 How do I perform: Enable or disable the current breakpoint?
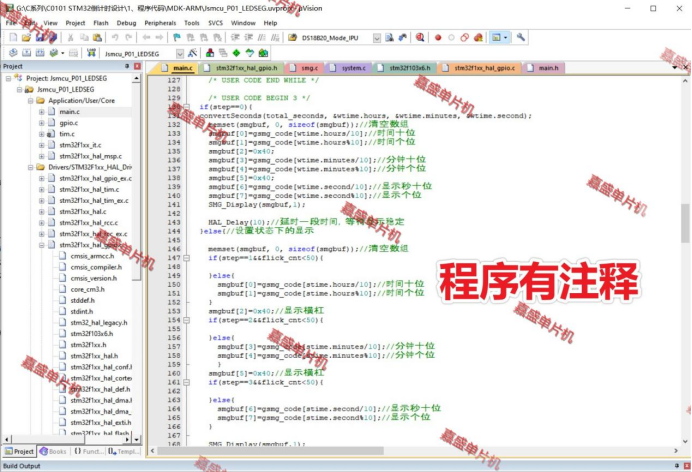tap(451, 38)
